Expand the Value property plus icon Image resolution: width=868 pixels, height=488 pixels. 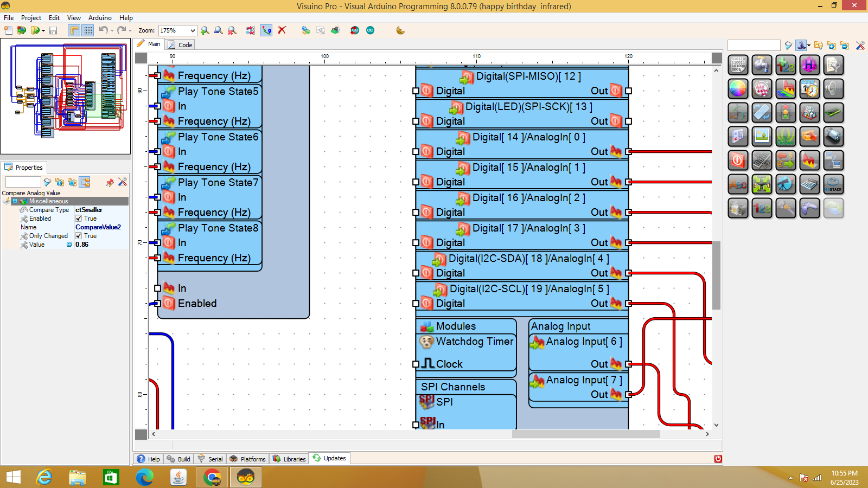tap(69, 245)
